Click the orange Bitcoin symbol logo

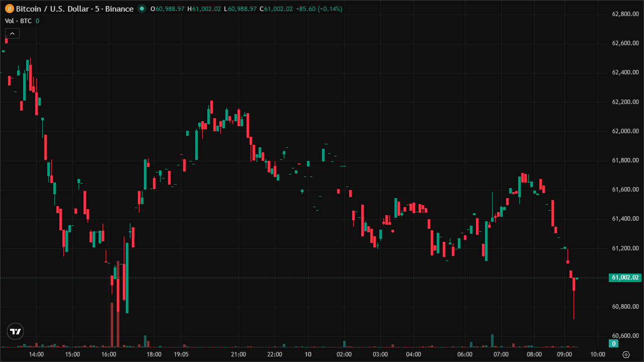(x=10, y=9)
